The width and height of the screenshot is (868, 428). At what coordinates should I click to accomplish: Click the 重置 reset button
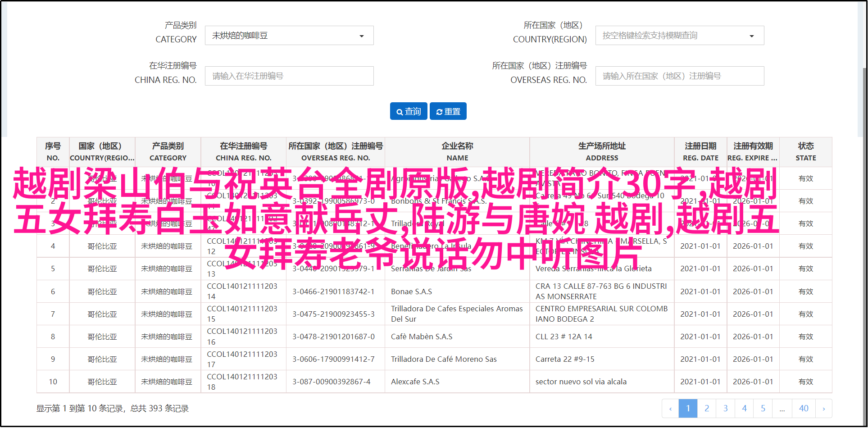[448, 111]
